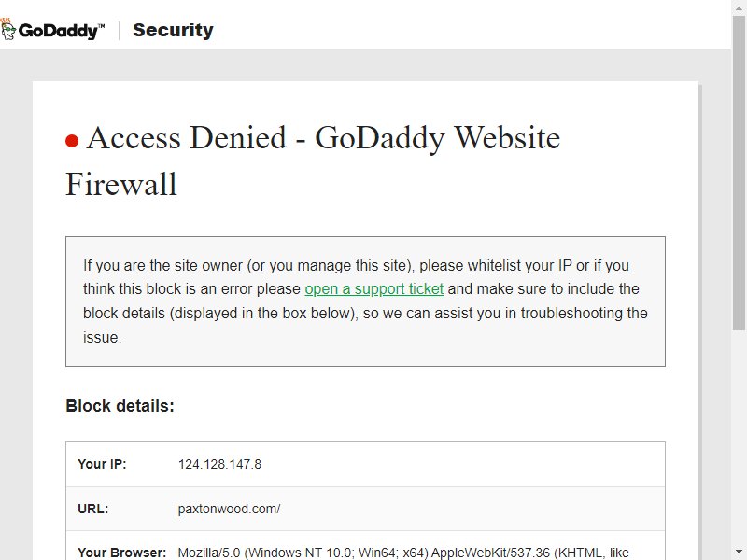Screen dimensions: 747x560
Task: Click the 'Block details:' heading
Action: click(120, 406)
